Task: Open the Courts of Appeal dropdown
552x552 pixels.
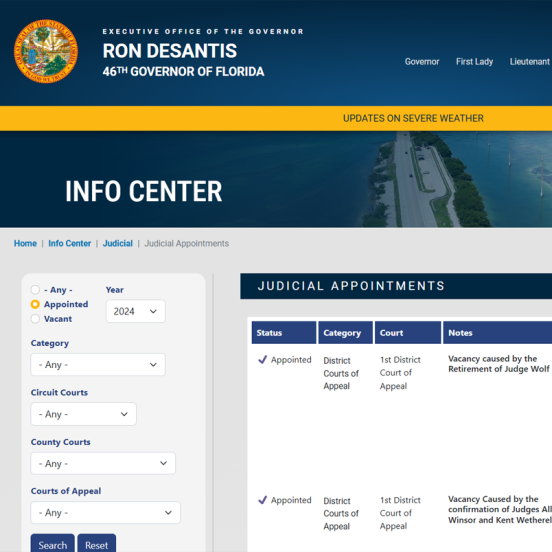Action: click(106, 513)
